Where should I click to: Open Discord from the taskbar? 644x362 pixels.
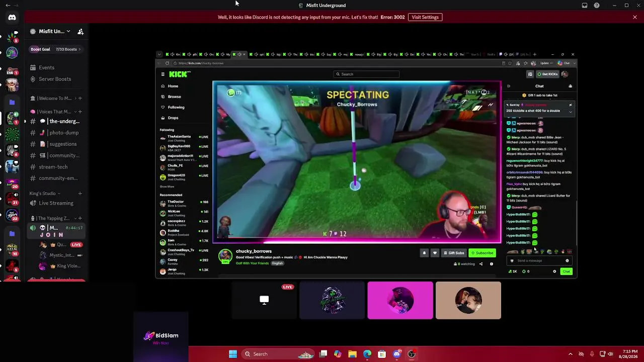click(397, 354)
